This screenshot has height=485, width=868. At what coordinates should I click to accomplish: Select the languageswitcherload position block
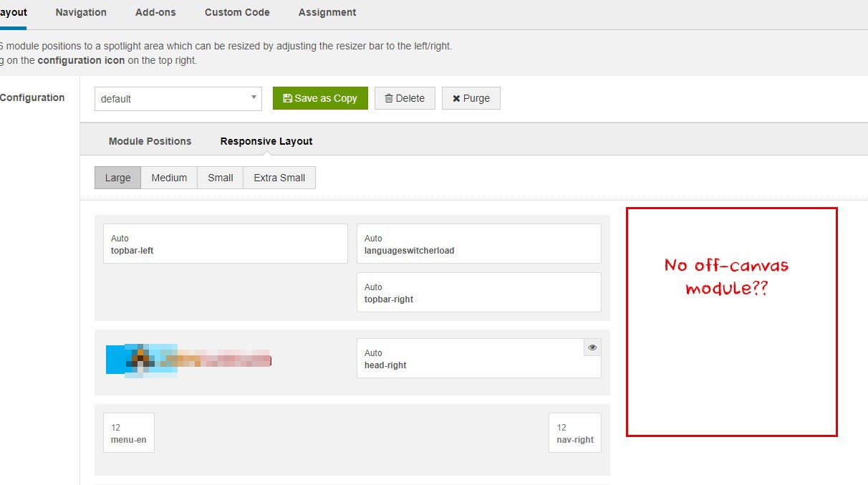coord(479,244)
